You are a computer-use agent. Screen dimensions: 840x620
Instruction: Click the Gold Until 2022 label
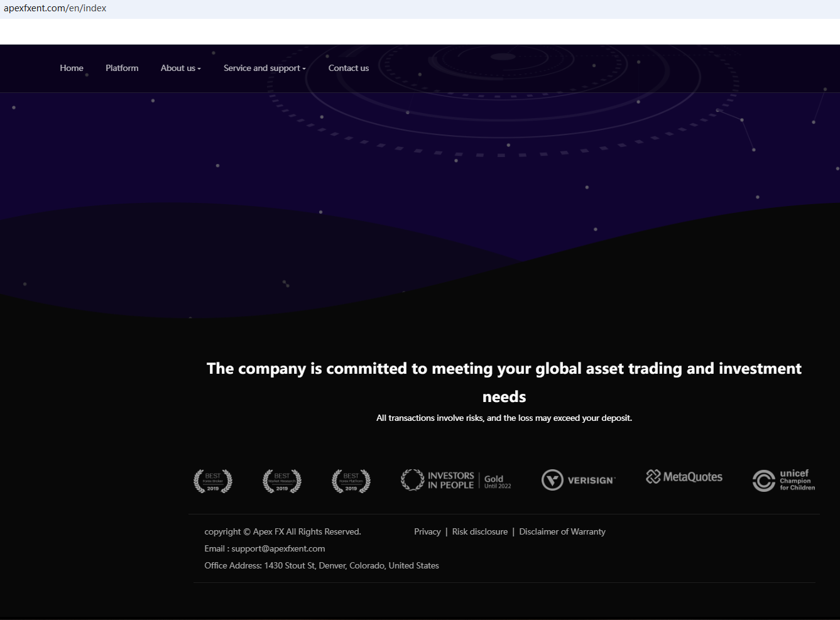click(497, 481)
